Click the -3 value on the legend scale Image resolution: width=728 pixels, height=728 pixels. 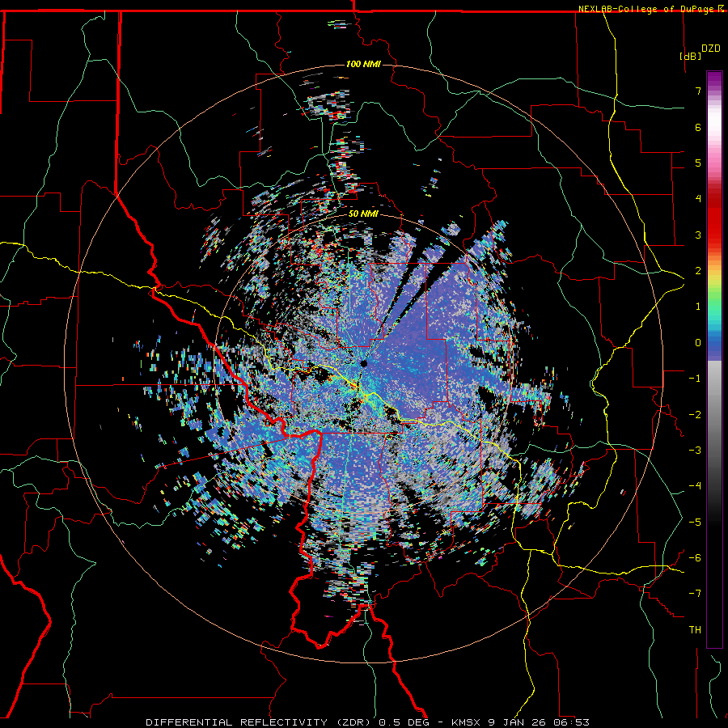695,451
